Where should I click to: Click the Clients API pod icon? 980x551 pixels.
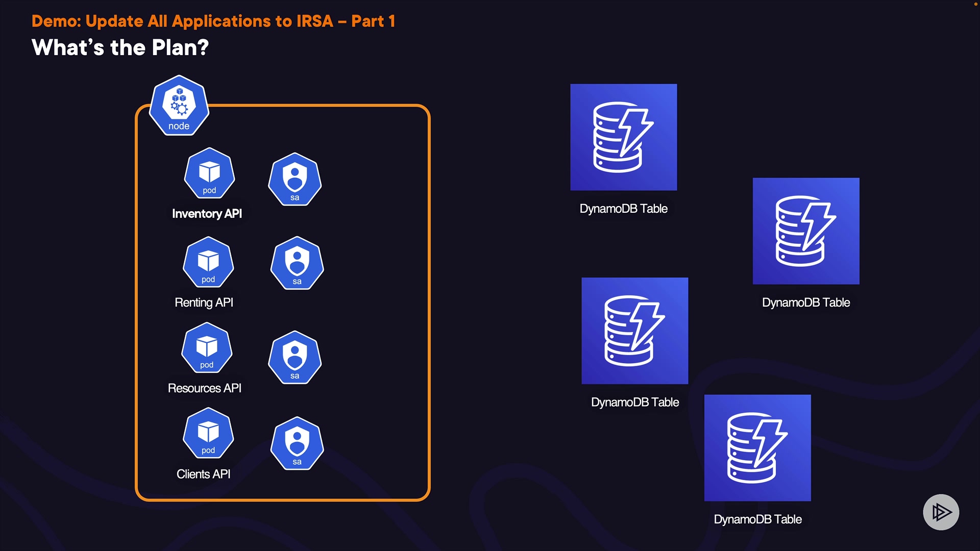[208, 434]
